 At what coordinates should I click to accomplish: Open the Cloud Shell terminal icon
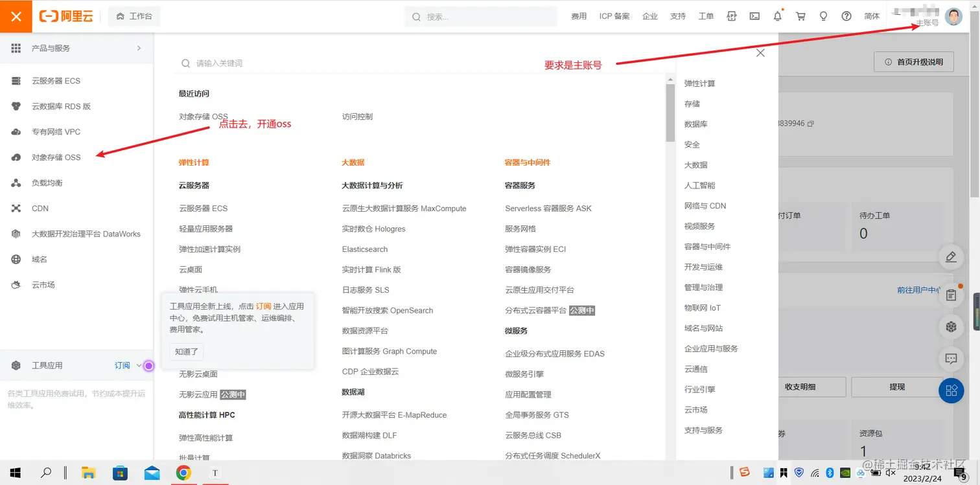[x=754, y=16]
